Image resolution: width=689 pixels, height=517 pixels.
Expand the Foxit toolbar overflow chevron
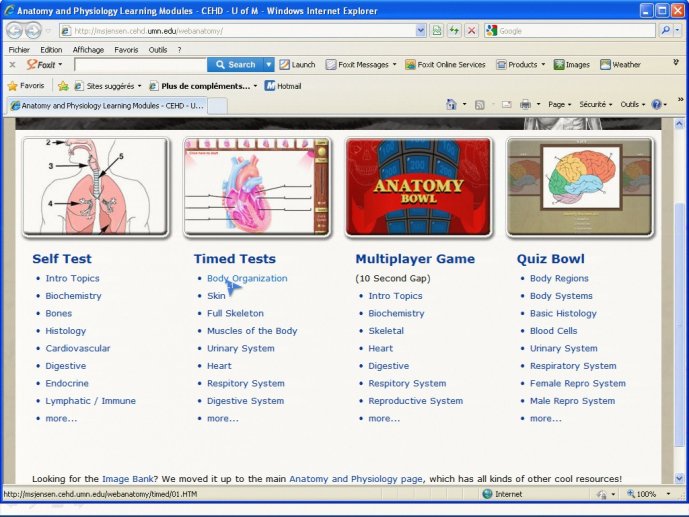point(676,63)
